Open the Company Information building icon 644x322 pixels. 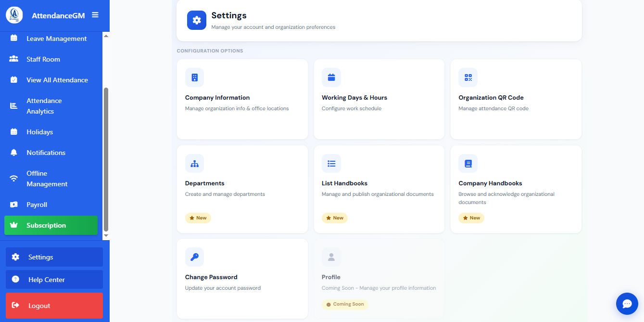[194, 77]
